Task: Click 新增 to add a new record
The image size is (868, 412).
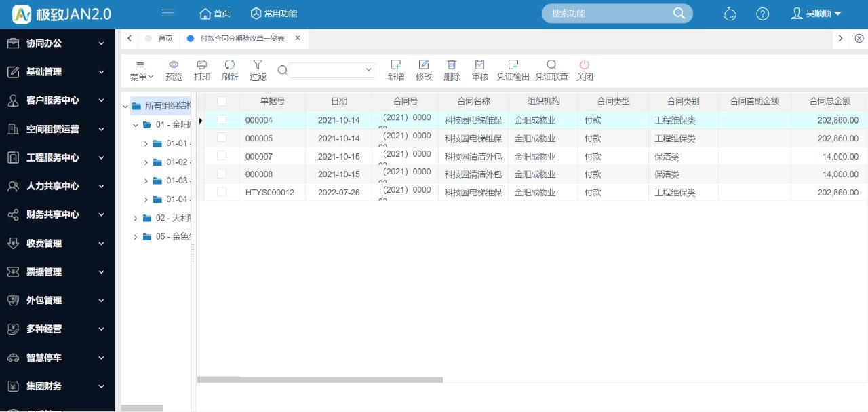Action: click(396, 65)
